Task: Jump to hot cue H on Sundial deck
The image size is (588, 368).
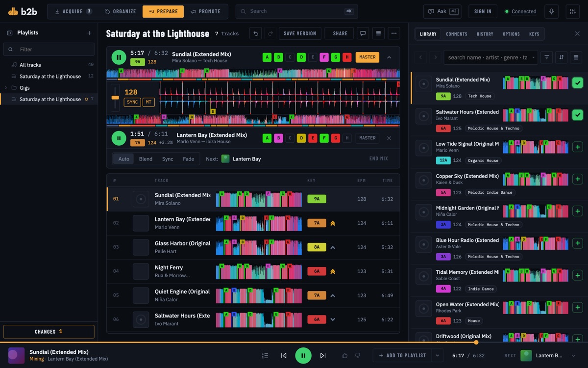Action: [347, 57]
